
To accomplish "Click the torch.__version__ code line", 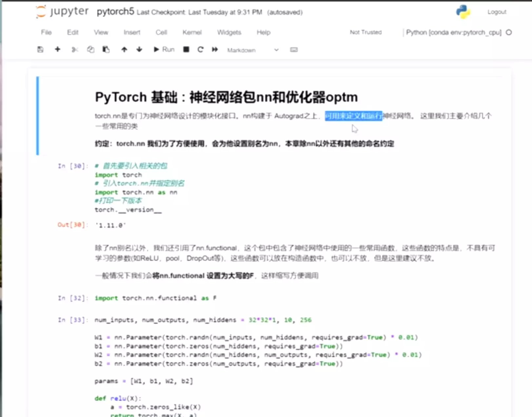I will point(128,210).
